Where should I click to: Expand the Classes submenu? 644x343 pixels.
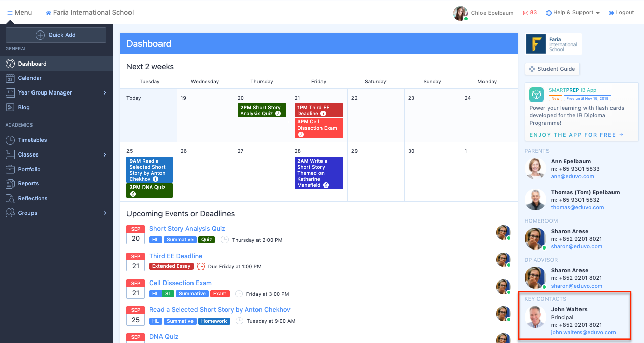point(105,155)
